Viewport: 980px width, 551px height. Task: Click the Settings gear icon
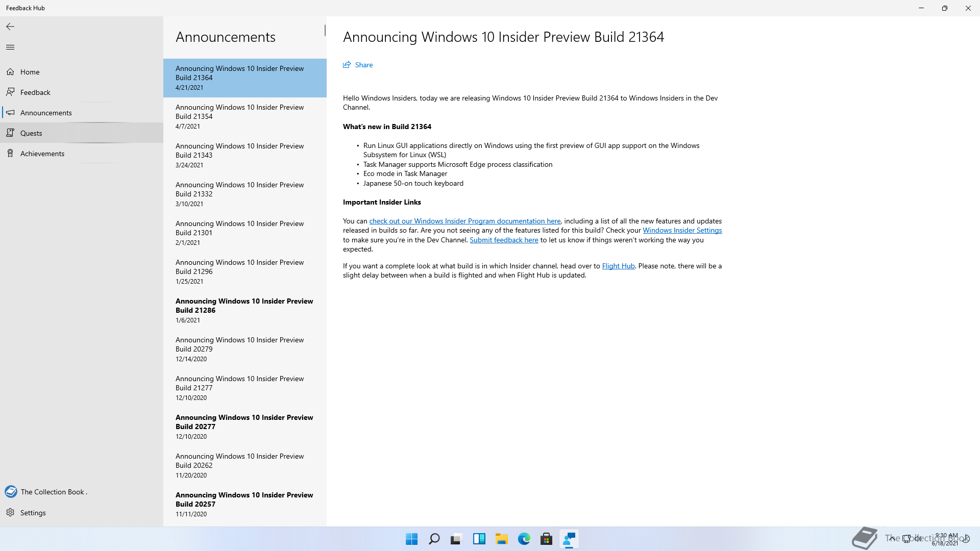point(10,513)
